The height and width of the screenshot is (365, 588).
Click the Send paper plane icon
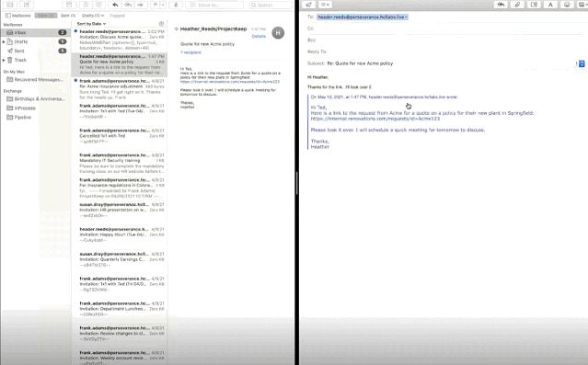(308, 5)
